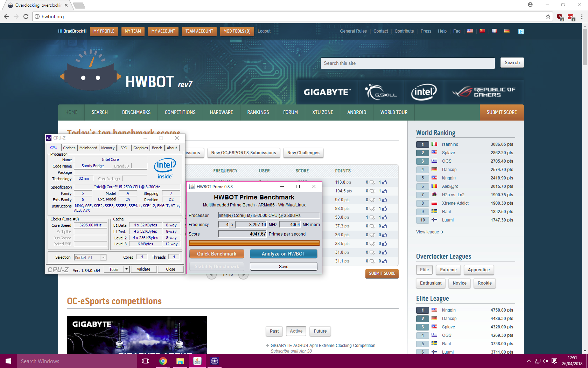Viewport: 588px width, 368px height.
Task: Click the Quick Benchmark button
Action: point(217,254)
